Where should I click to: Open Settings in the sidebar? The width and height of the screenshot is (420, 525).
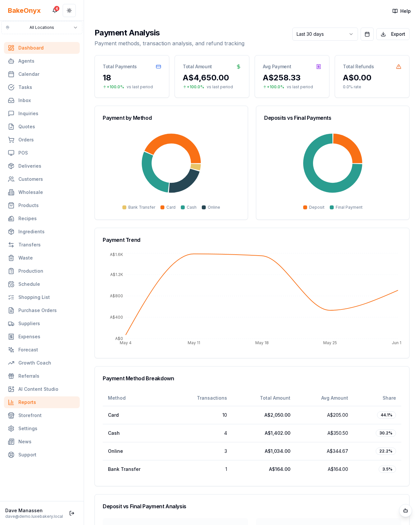click(42, 429)
